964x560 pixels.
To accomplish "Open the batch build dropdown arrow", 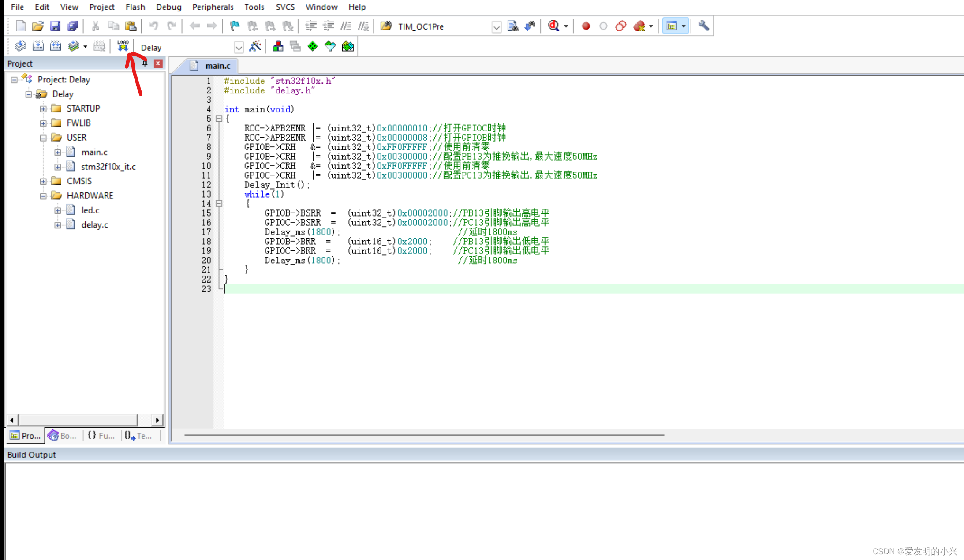I will tap(85, 46).
